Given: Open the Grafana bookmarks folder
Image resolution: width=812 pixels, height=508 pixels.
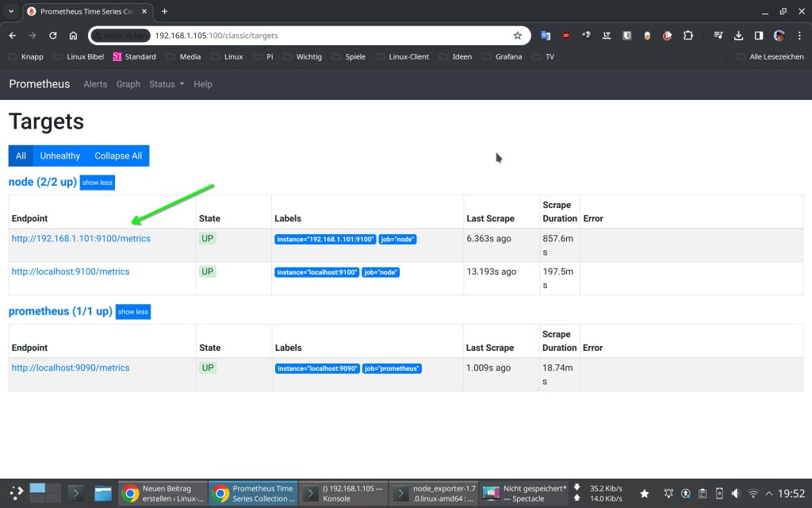Looking at the screenshot, I should coord(502,56).
